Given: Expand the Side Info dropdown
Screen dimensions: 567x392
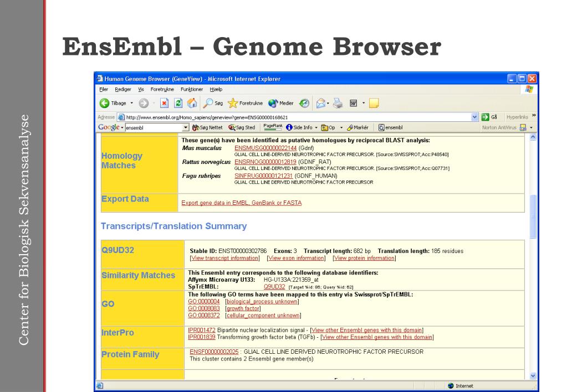Looking at the screenshot, I should pyautogui.click(x=316, y=127).
